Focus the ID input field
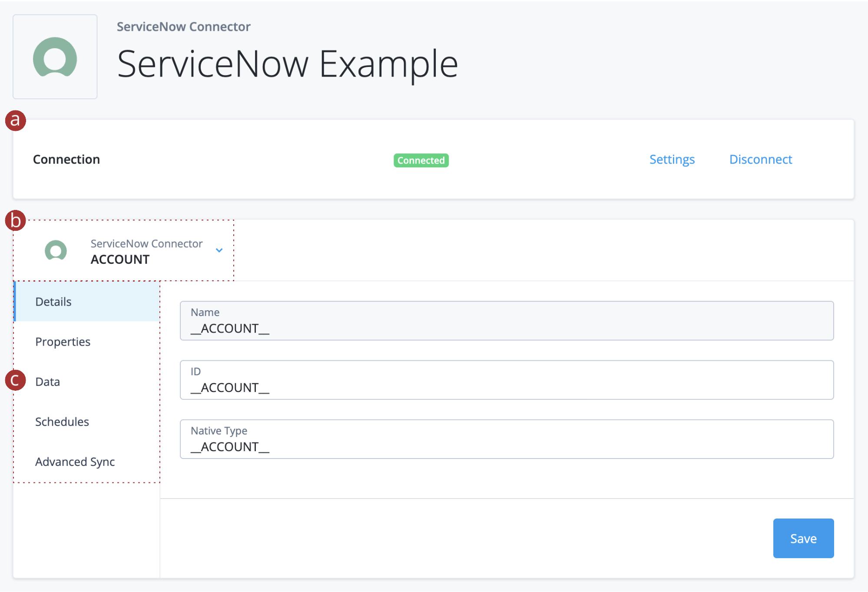This screenshot has height=592, width=868. tap(507, 380)
